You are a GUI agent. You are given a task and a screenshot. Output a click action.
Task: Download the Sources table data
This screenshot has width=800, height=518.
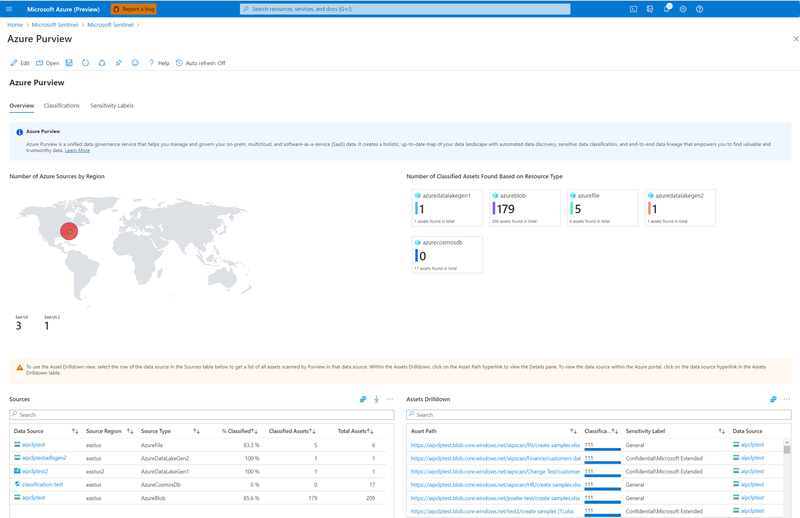click(376, 399)
